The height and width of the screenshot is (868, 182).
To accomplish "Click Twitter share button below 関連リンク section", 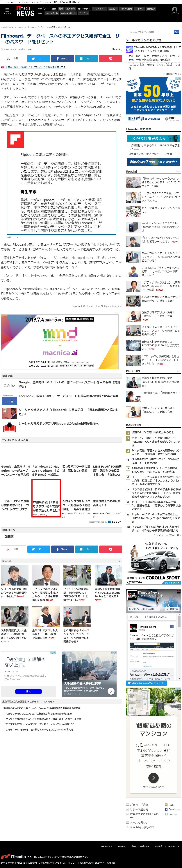I will (39, 549).
